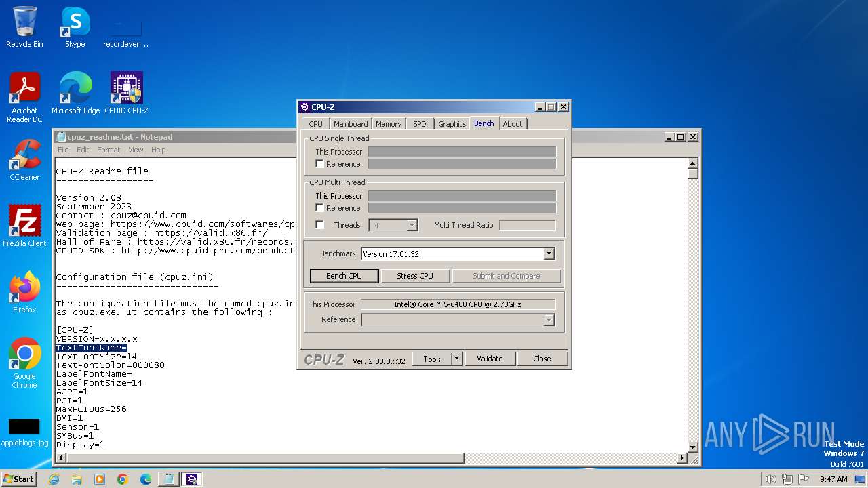Open the media player taskbar icon
Viewport: 868px width, 488px height.
tap(100, 479)
